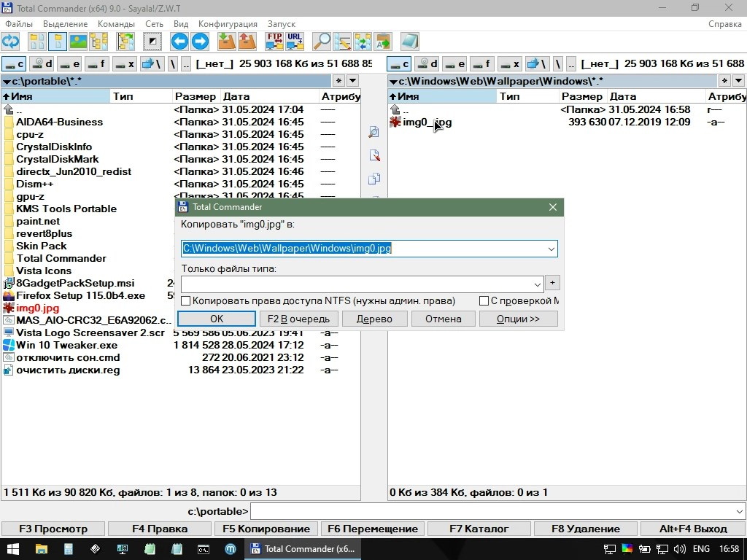The width and height of the screenshot is (747, 560).
Task: Enable thumbnail view with the picture icon
Action: point(78,42)
